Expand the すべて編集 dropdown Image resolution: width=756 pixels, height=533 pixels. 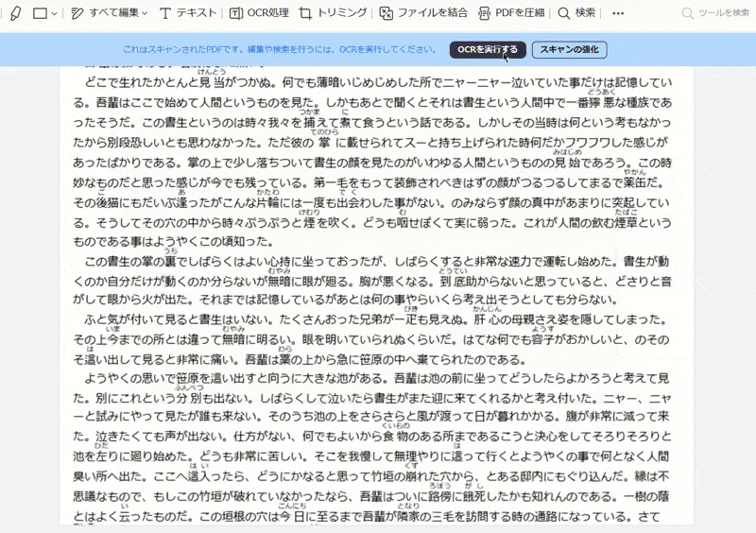point(109,13)
